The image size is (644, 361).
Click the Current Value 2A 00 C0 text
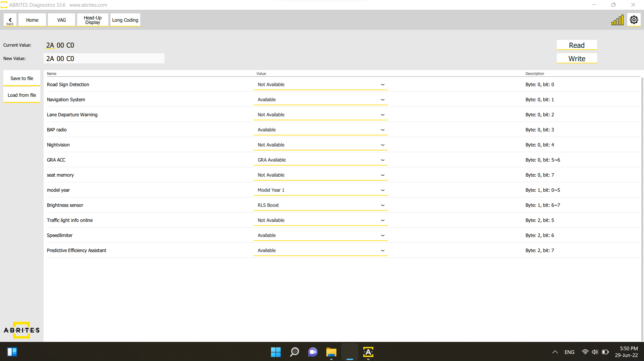[60, 45]
